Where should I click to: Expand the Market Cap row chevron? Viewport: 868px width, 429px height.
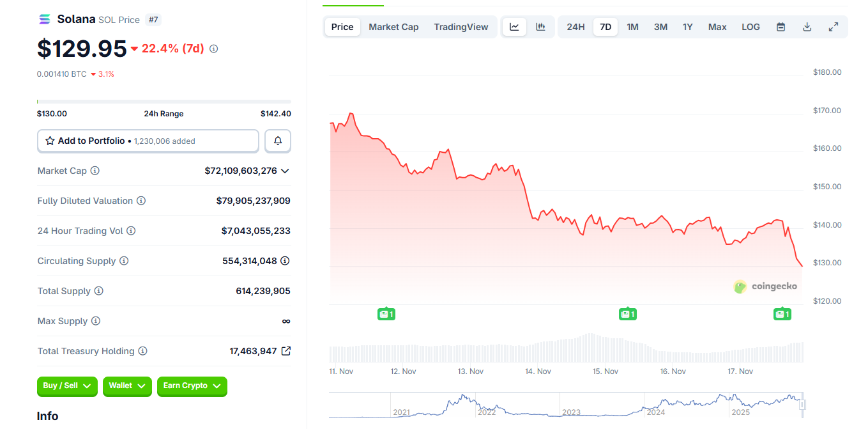pyautogui.click(x=286, y=171)
